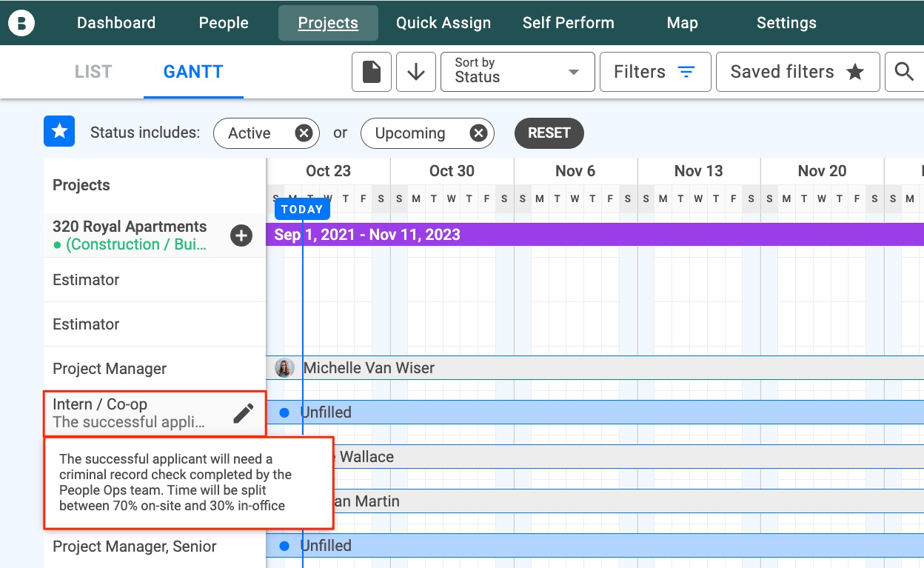Edit the Intern / Co-op role note

click(244, 413)
